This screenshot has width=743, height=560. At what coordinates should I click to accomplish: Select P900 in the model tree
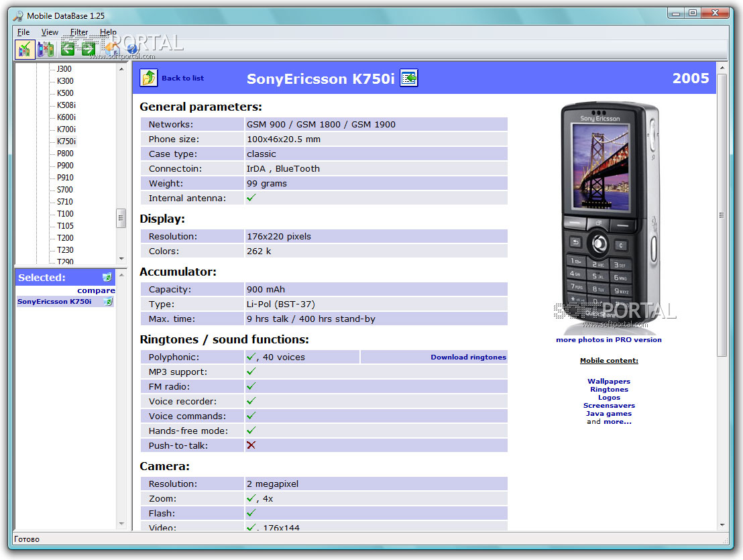pyautogui.click(x=66, y=166)
